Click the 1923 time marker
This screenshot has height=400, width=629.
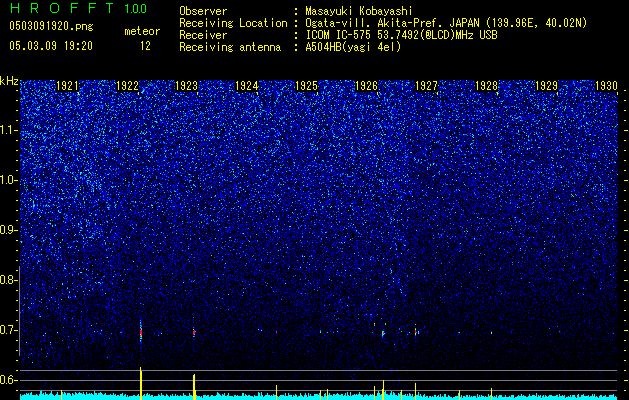[187, 86]
